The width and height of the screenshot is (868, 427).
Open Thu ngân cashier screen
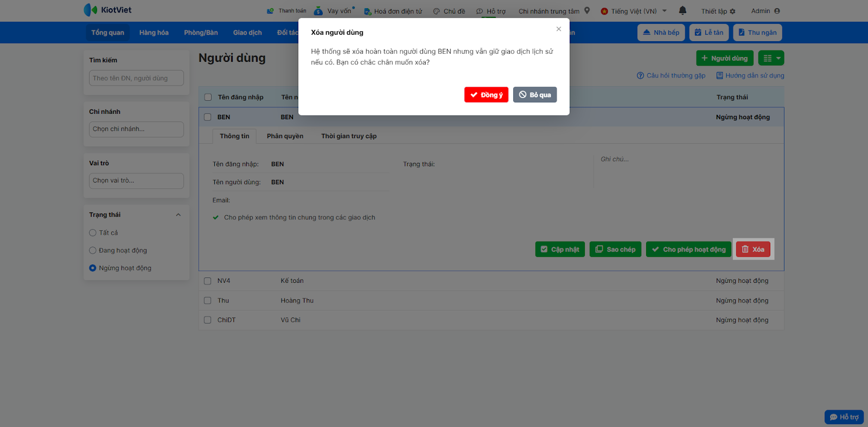(757, 33)
